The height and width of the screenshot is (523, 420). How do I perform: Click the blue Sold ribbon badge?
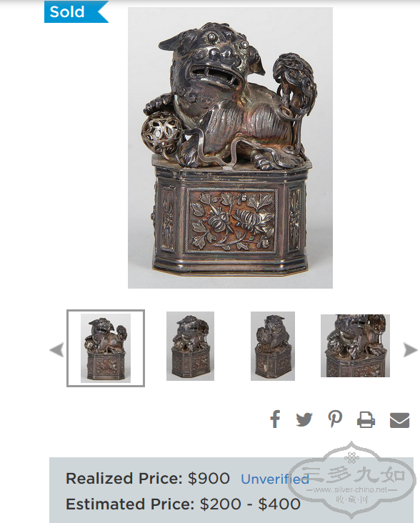tap(76, 11)
